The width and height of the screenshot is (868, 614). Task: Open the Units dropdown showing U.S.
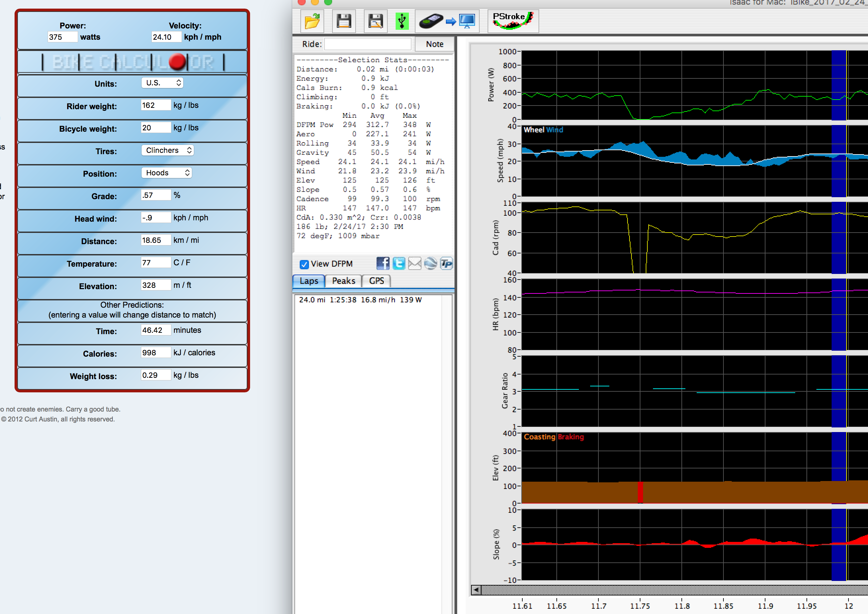click(x=162, y=83)
